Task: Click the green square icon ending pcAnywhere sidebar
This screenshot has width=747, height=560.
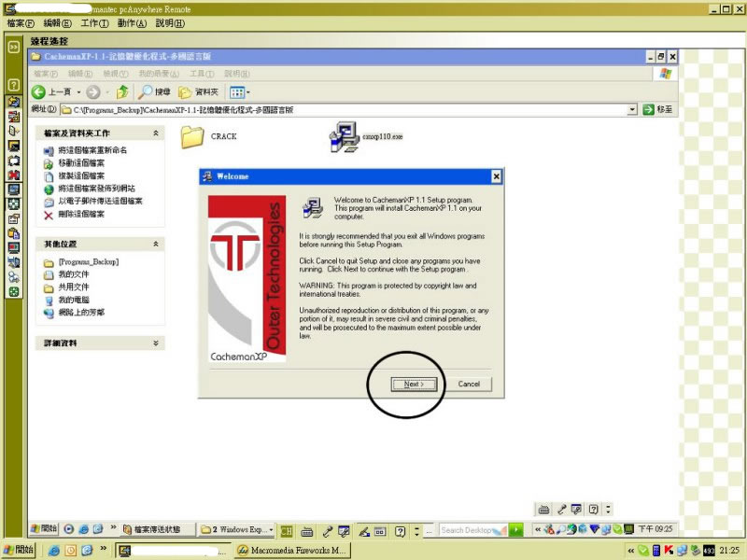Action: [13, 292]
